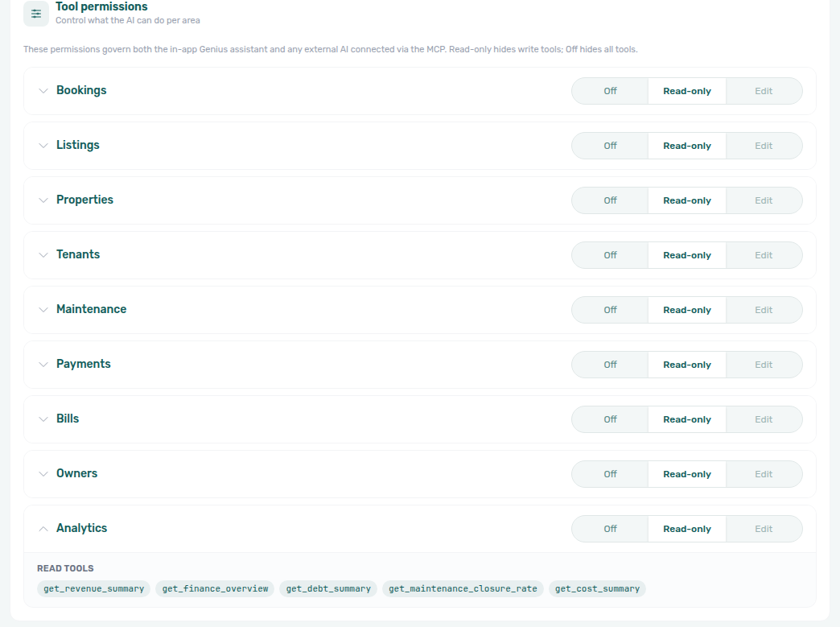The width and height of the screenshot is (840, 627).
Task: Switch Properties permission to Off
Action: [x=610, y=200]
